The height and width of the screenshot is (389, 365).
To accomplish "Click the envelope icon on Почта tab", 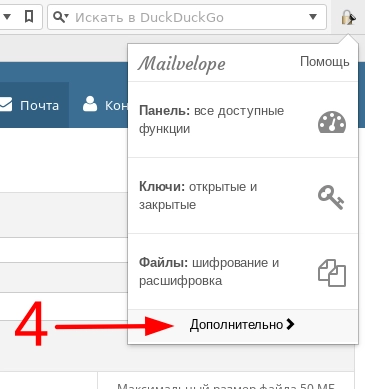I will coord(5,105).
